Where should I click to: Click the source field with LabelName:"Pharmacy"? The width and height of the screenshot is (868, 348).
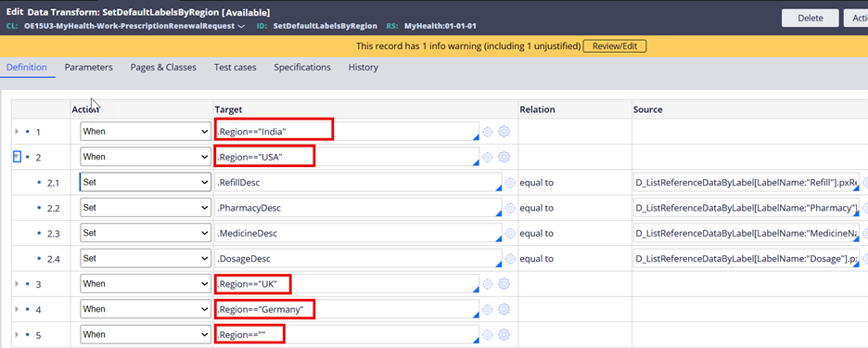pyautogui.click(x=747, y=208)
